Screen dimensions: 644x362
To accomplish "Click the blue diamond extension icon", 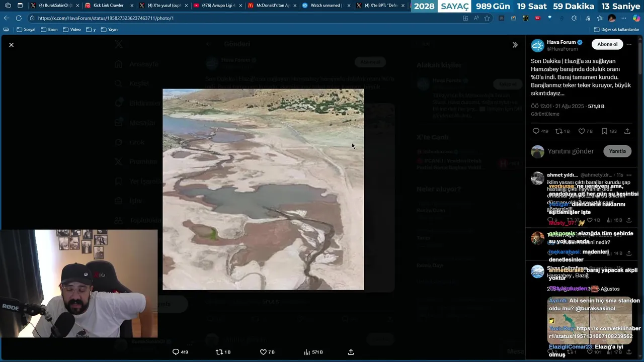I will point(549,18).
